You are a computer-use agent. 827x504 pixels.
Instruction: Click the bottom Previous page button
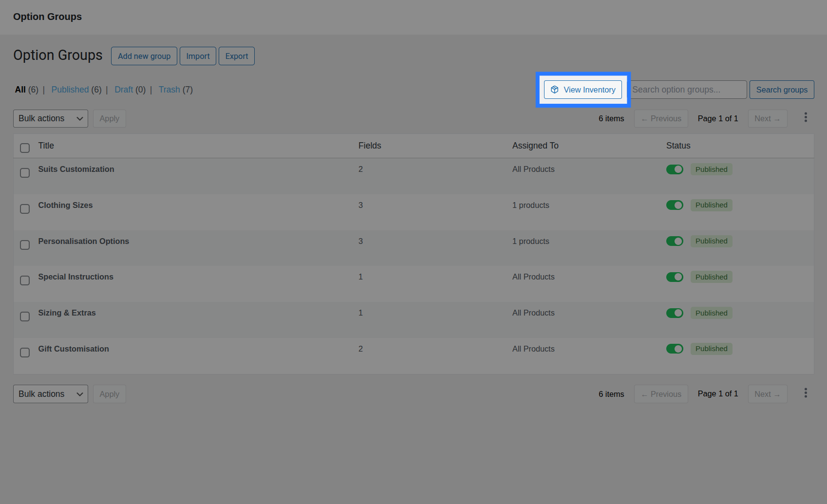(x=661, y=394)
